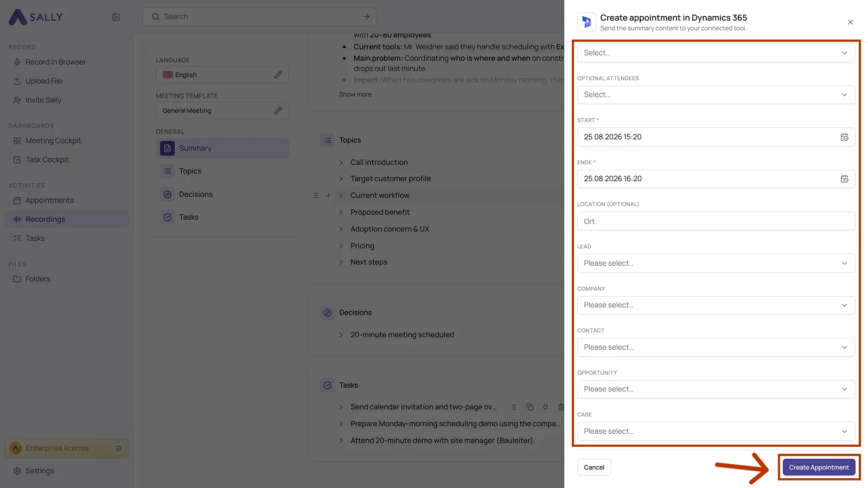Open the Start date calendar picker icon

click(845, 137)
